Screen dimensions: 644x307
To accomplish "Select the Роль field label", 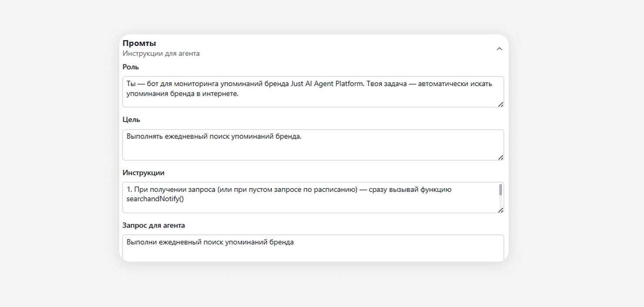I will pyautogui.click(x=131, y=67).
